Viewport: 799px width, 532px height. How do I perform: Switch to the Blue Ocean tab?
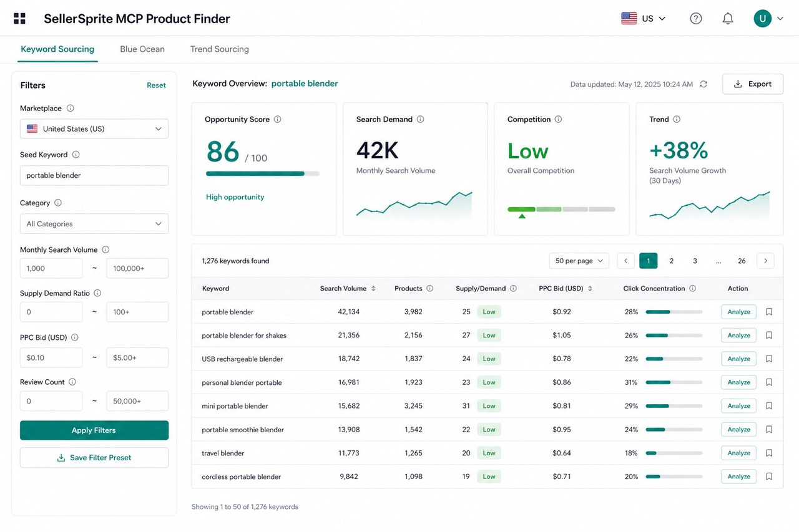[x=142, y=49]
